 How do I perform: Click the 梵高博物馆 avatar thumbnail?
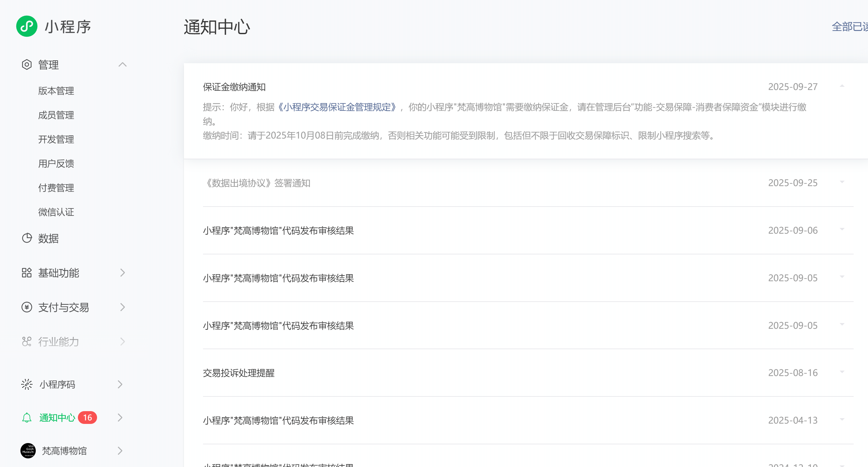tap(28, 451)
